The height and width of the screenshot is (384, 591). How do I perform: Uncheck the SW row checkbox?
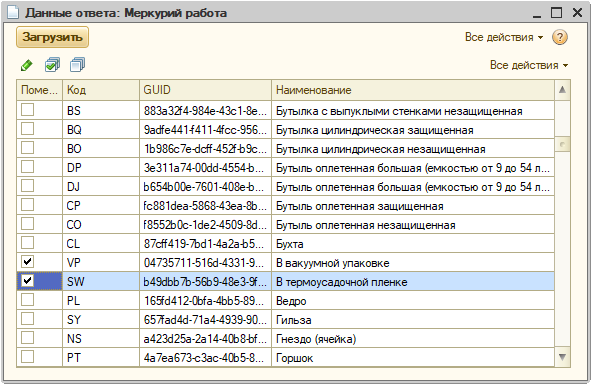pyautogui.click(x=28, y=280)
